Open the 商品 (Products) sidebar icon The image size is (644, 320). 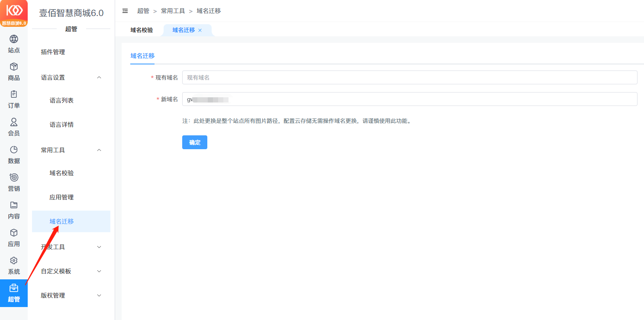pyautogui.click(x=14, y=67)
